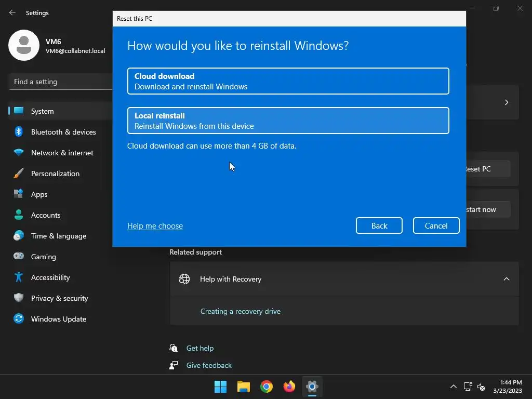532x399 pixels.
Task: Open the Get help link
Action: coord(200,348)
